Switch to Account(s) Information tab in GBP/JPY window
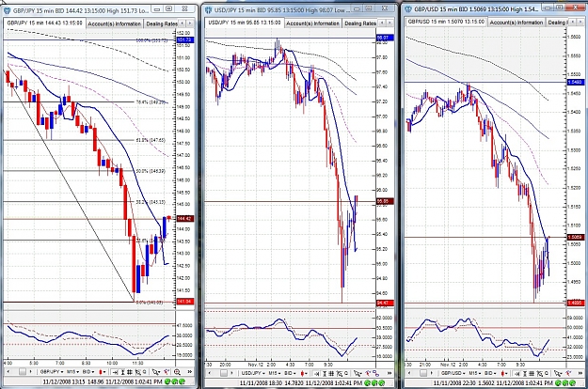588x389 pixels. [115, 23]
